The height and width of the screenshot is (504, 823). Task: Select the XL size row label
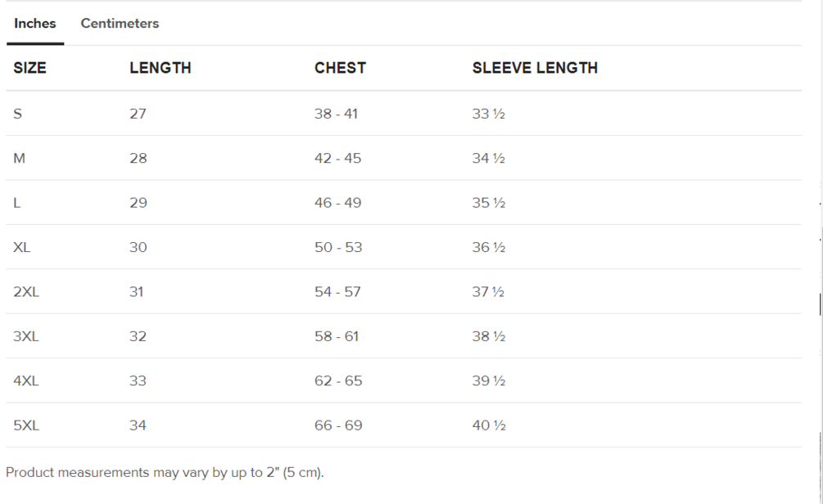[x=22, y=248]
